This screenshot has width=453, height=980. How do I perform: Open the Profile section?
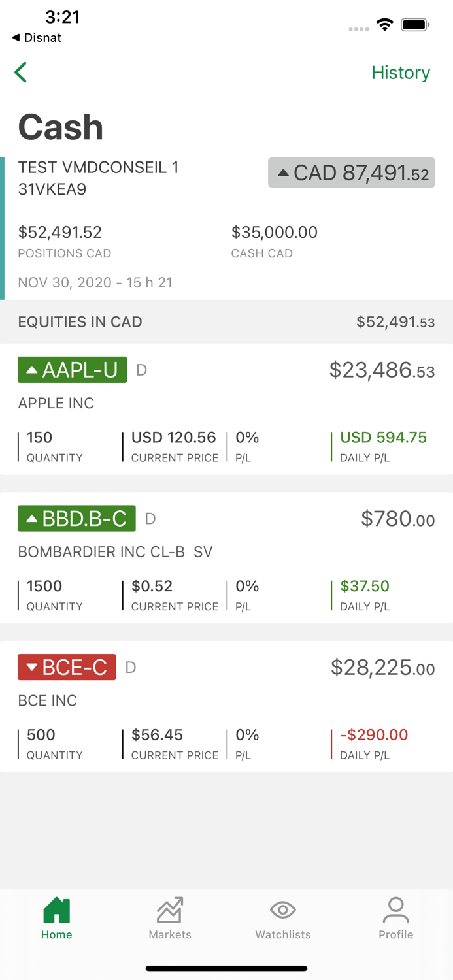(395, 909)
